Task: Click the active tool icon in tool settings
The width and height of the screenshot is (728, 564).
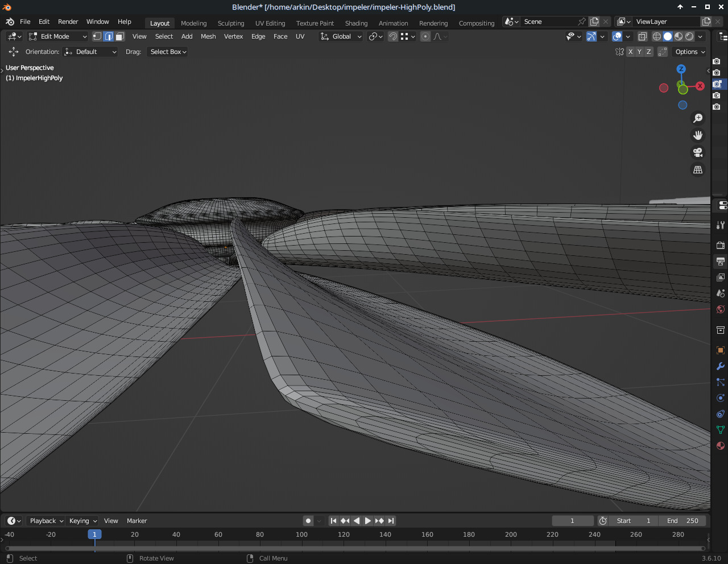Action: [x=14, y=52]
